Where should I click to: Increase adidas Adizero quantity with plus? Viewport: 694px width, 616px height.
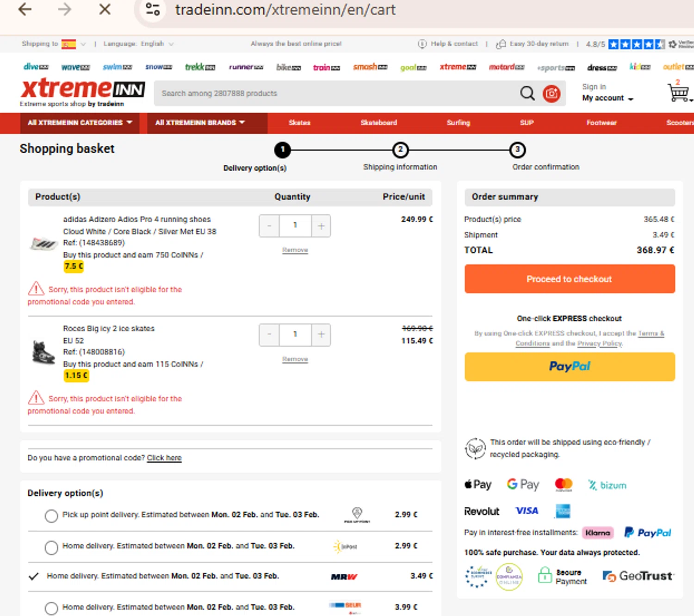pyautogui.click(x=321, y=226)
